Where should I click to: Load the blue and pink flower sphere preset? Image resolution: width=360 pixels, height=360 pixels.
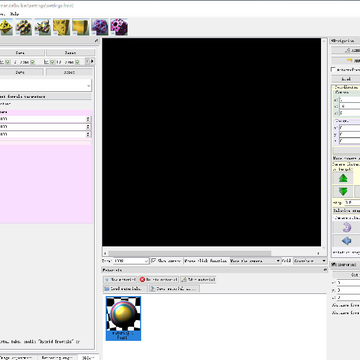coord(100,27)
